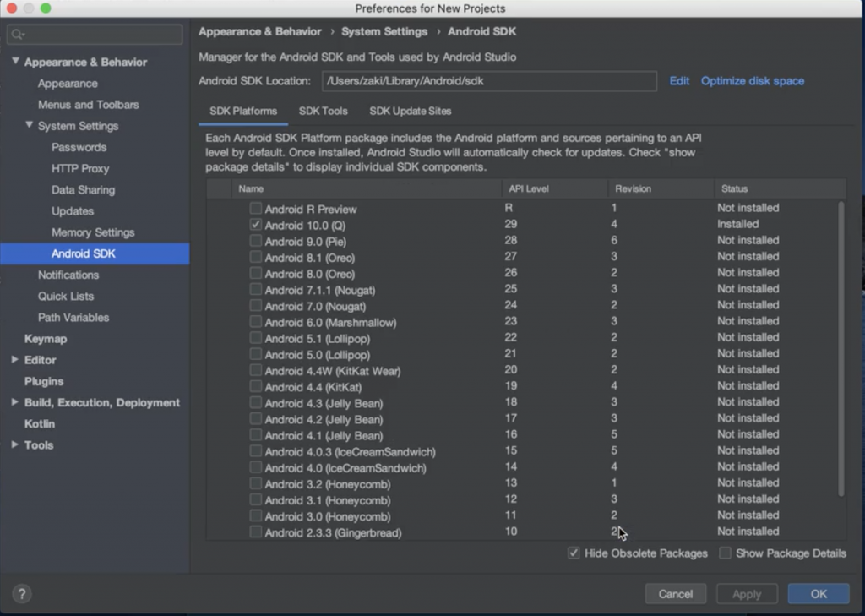Open Menus and Toolbars settings

click(x=88, y=105)
